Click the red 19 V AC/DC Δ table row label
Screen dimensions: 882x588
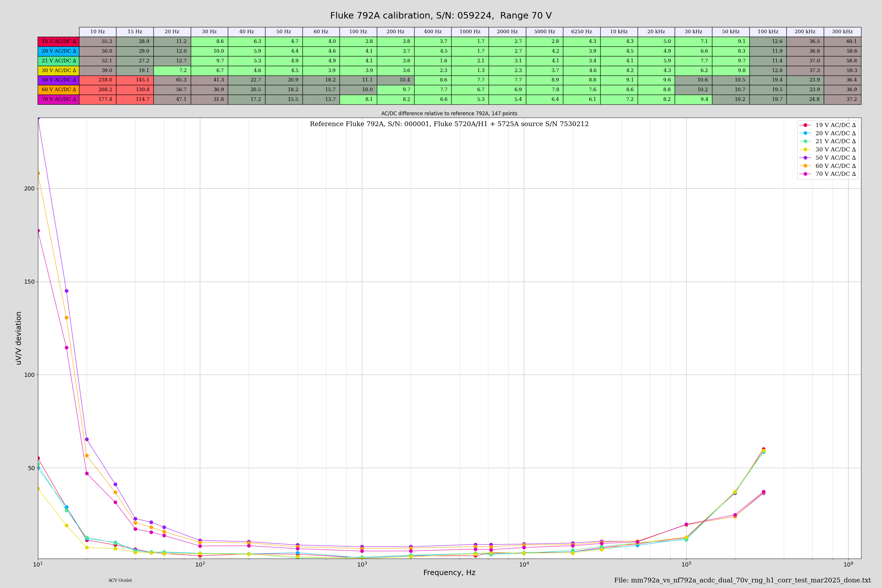coord(59,42)
